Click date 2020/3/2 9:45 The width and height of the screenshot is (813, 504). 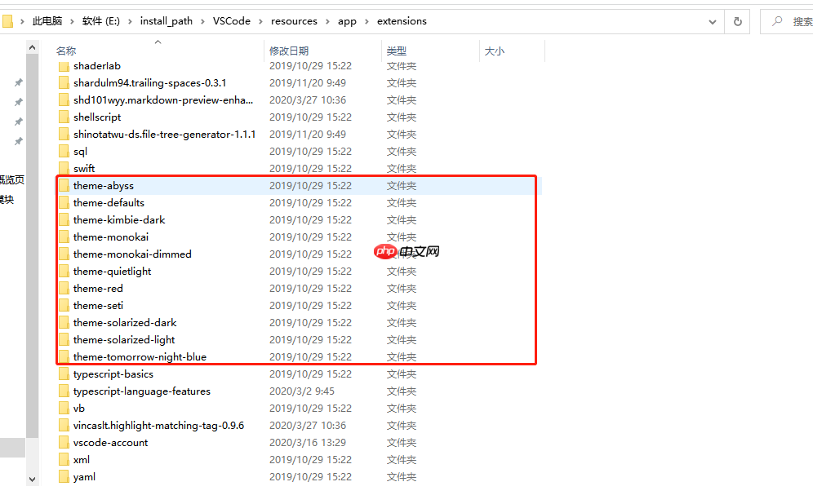coord(302,391)
